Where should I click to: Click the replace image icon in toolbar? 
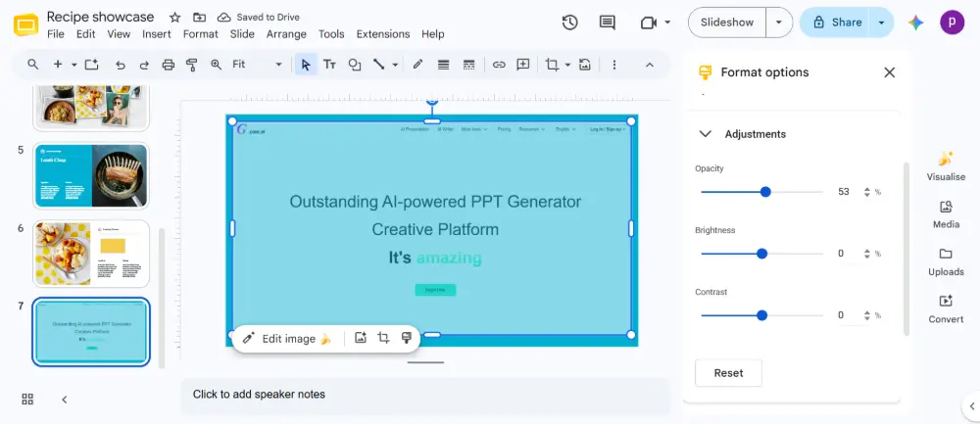[x=584, y=65]
